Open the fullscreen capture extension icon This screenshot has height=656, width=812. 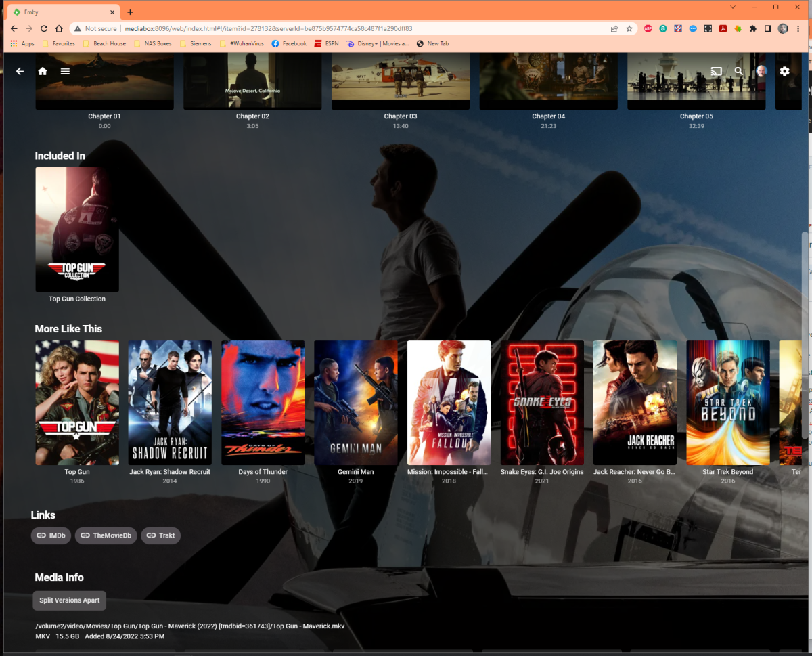coord(708,29)
